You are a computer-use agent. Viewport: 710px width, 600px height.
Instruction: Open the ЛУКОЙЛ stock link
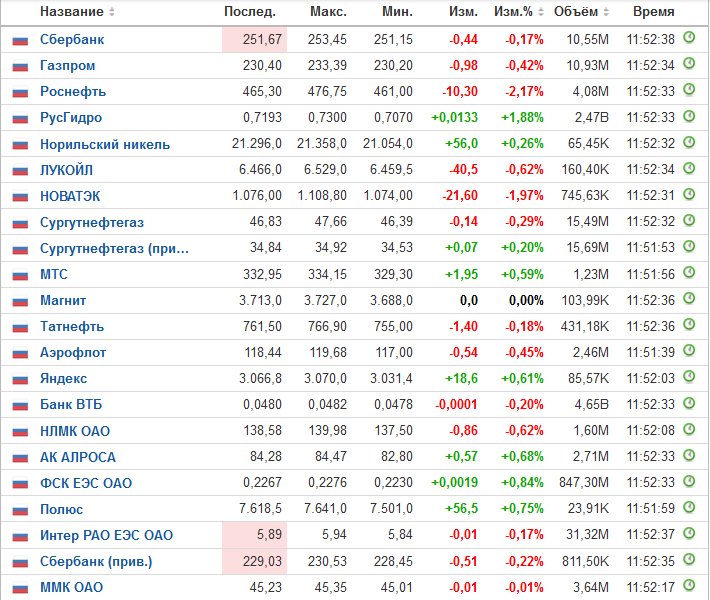[66, 170]
